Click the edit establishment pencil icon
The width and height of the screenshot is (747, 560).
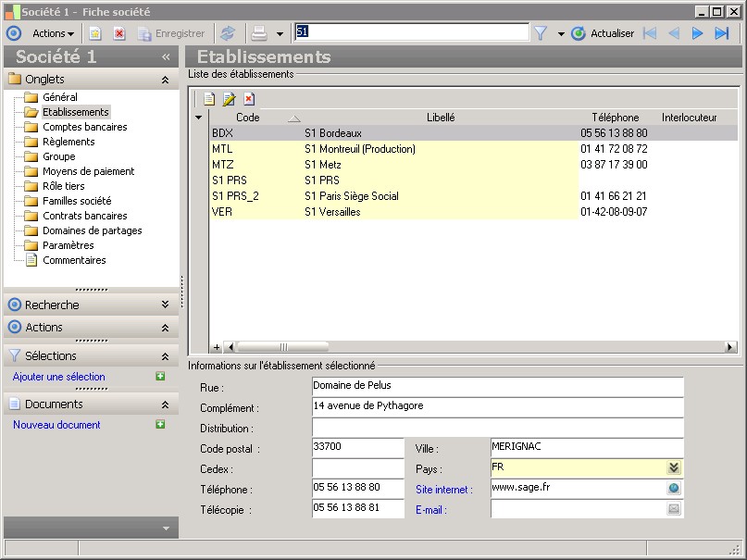coord(229,99)
